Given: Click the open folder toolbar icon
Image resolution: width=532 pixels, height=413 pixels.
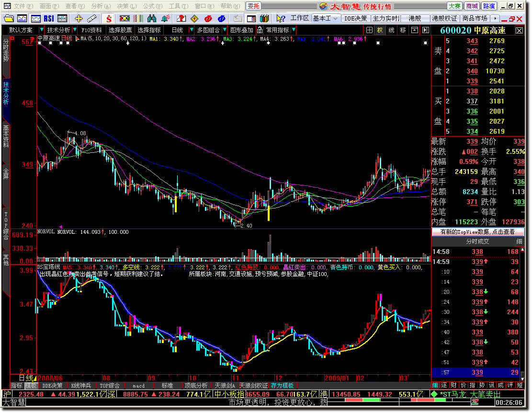Looking at the screenshot, I should coord(9,18).
